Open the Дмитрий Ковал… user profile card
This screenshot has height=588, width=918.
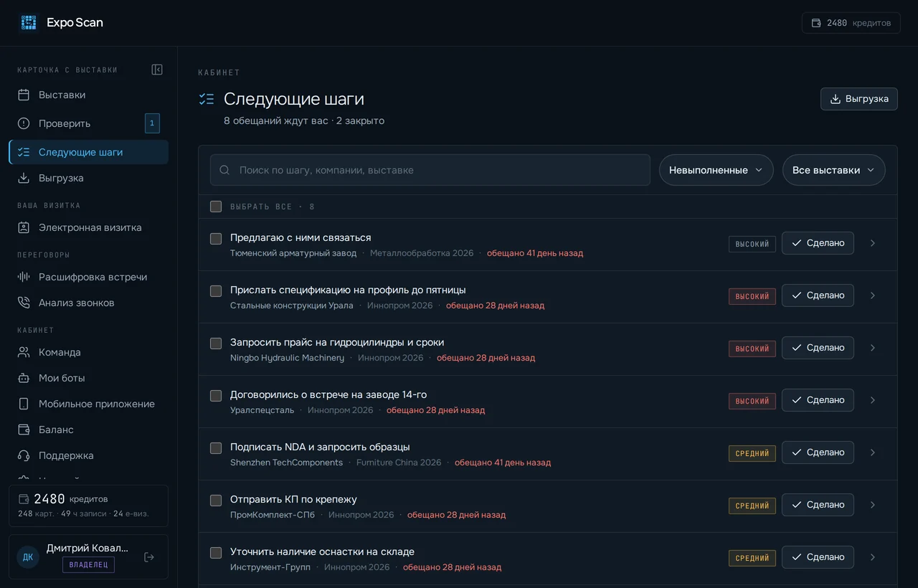tap(89, 556)
